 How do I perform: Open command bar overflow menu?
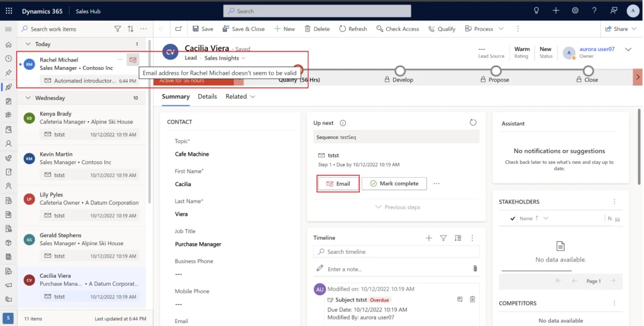(x=518, y=29)
